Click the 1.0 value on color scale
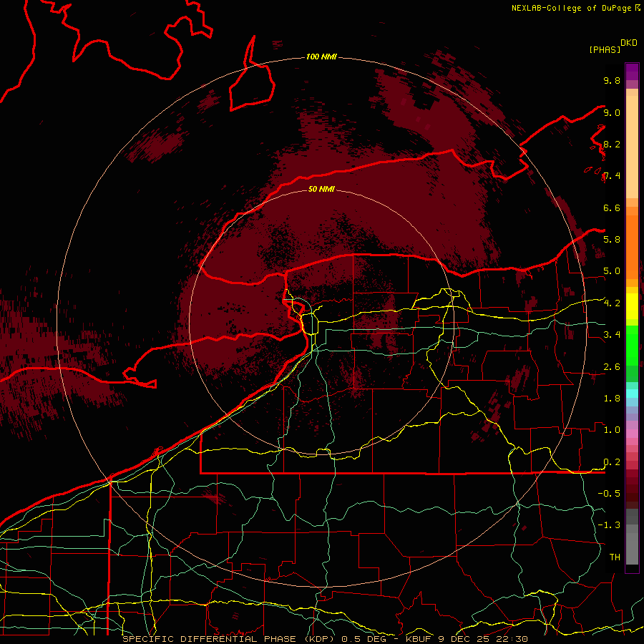The width and height of the screenshot is (644, 644). 612,429
